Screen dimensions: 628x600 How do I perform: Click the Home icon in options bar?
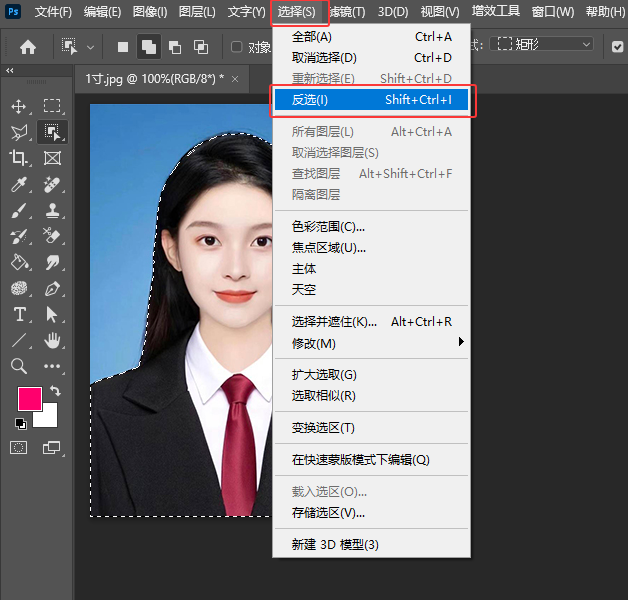click(28, 46)
